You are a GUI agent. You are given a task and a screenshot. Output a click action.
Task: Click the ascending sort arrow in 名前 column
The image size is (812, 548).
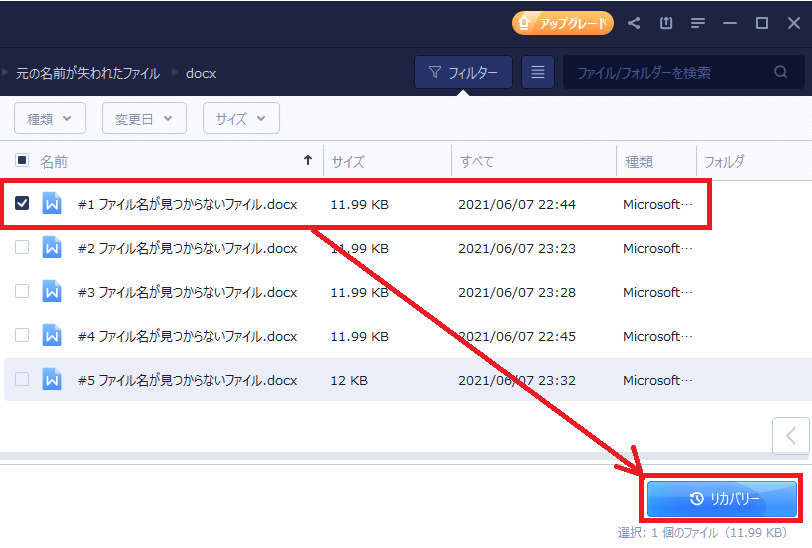[x=308, y=161]
